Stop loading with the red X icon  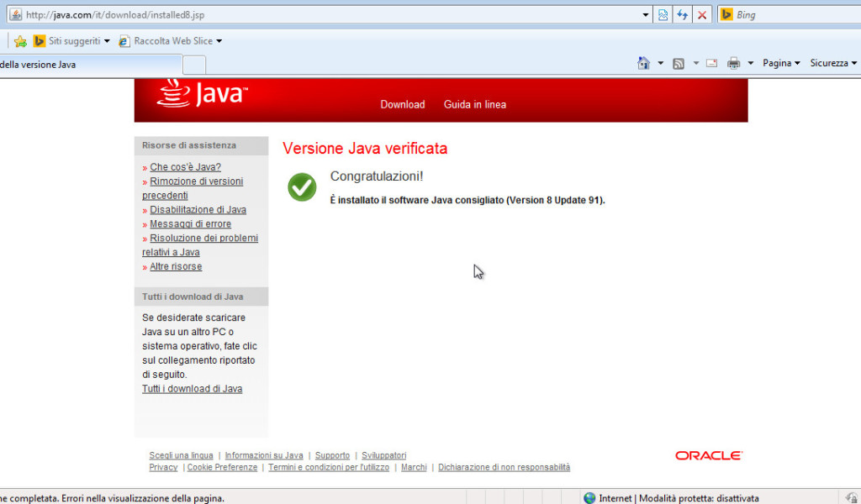point(702,15)
